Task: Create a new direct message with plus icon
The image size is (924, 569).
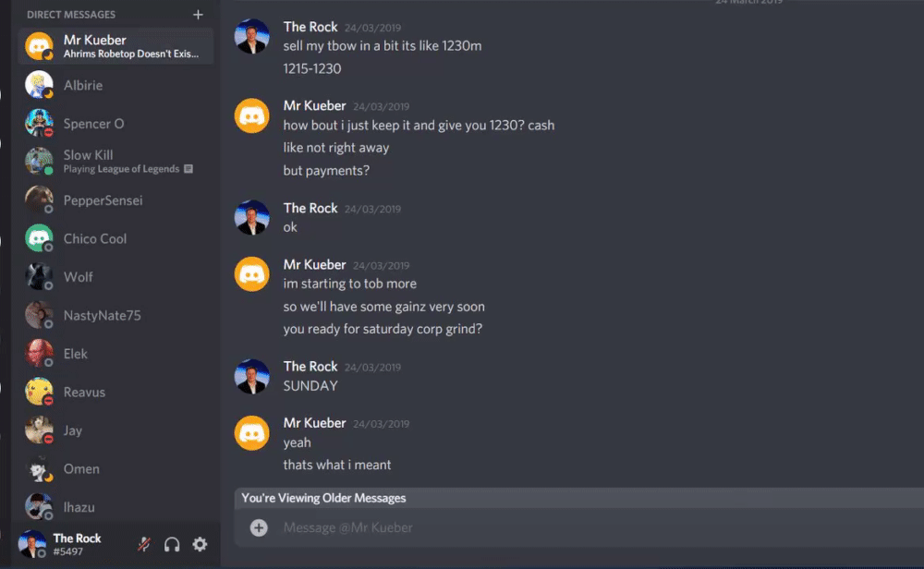Action: [x=198, y=14]
